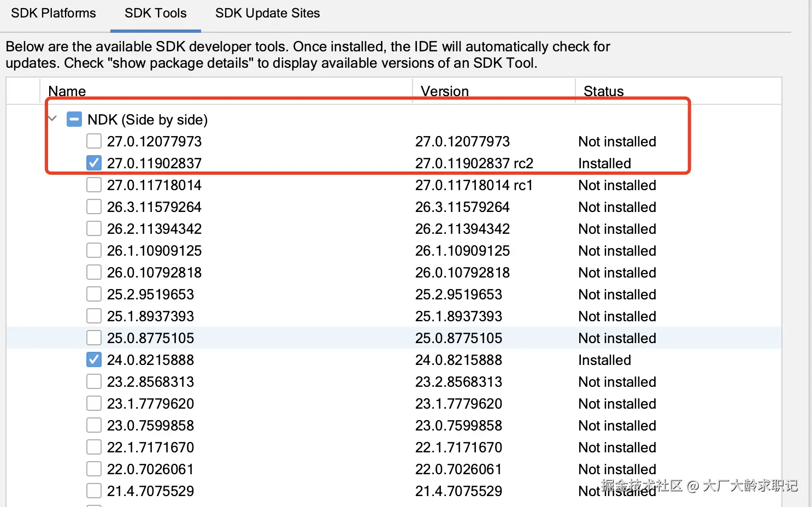Uncheck the NDK 24.0.8215888 checkbox
This screenshot has width=812, height=507.
(x=94, y=359)
